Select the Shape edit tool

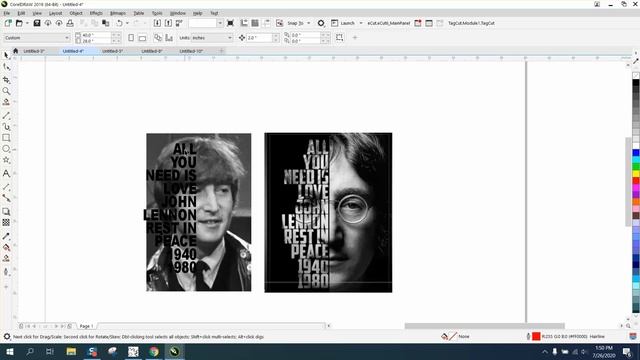(6, 67)
